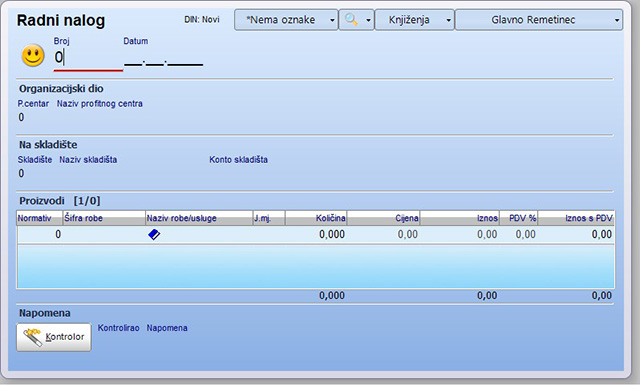This screenshot has width=640, height=387.
Task: Click the Cijena column header
Action: pos(383,218)
